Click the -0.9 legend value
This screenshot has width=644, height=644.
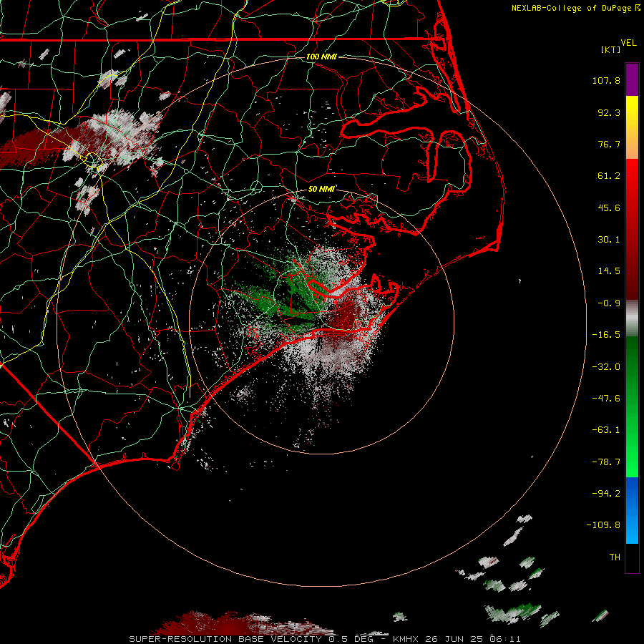point(609,303)
